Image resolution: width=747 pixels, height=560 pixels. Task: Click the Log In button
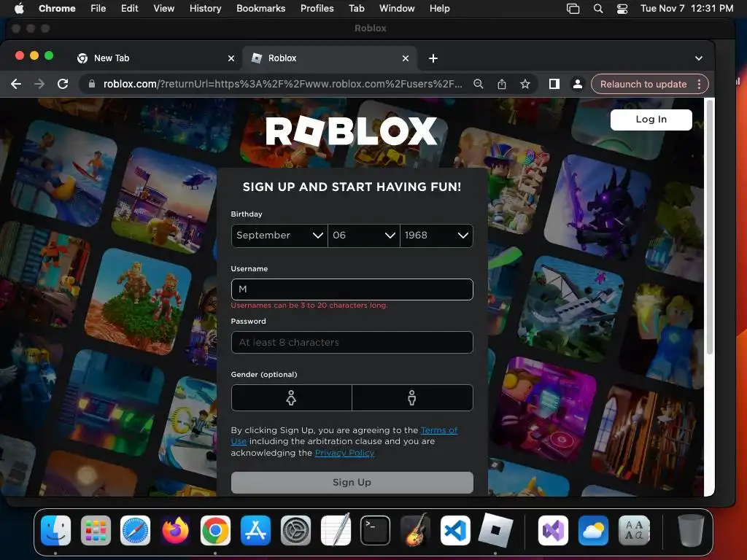[x=651, y=120]
